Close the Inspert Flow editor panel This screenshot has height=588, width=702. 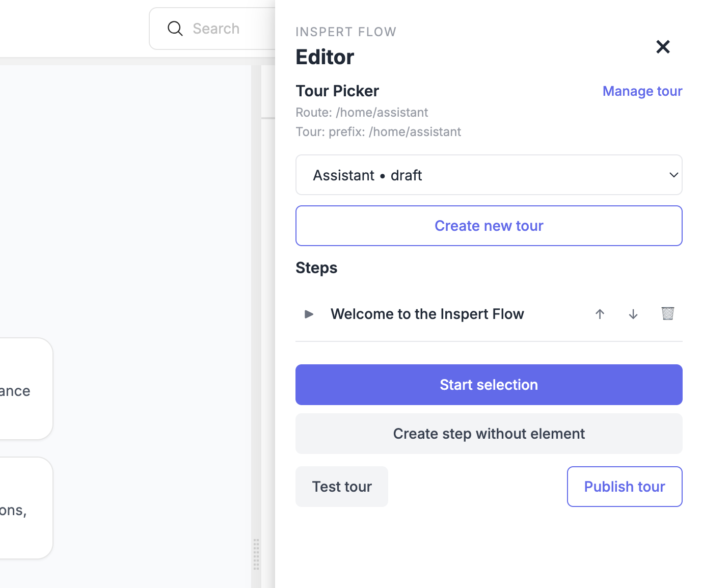[x=663, y=47]
